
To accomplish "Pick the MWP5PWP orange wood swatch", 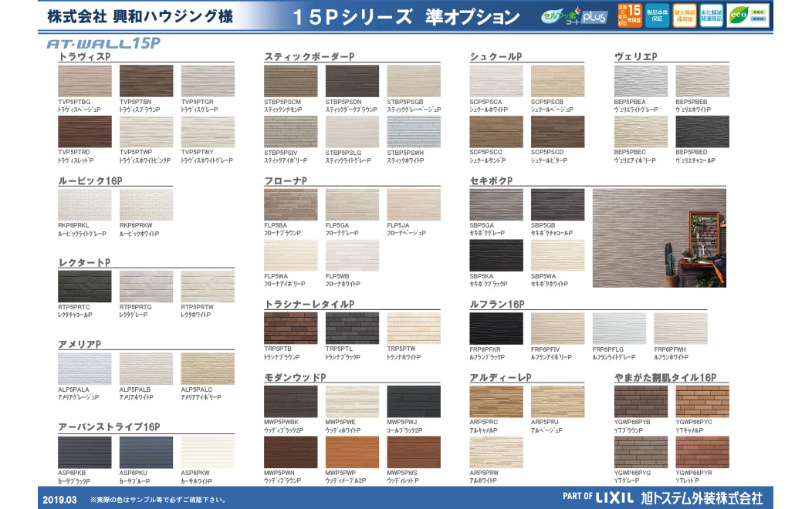I will [x=352, y=452].
